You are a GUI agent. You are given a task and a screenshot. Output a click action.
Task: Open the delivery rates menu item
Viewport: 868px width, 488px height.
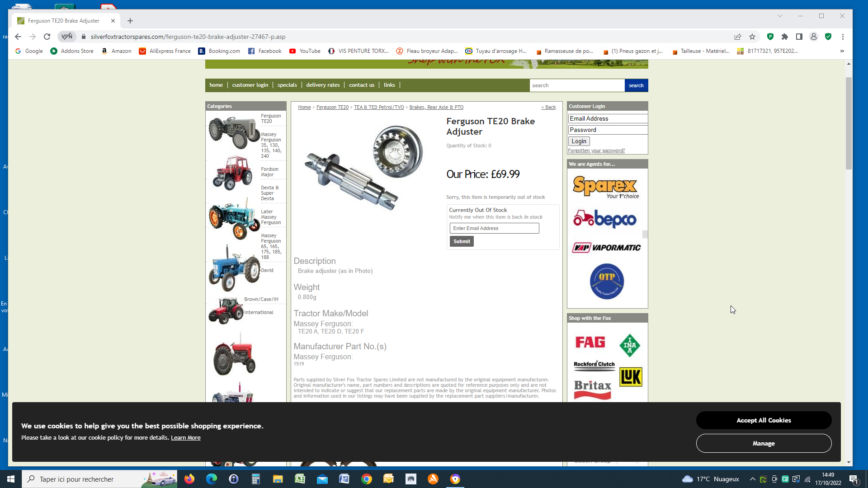point(323,85)
